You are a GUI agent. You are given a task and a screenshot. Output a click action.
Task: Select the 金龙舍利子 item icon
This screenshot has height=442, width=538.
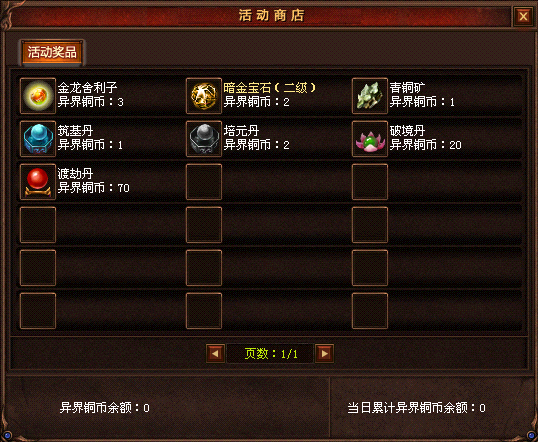(38, 96)
